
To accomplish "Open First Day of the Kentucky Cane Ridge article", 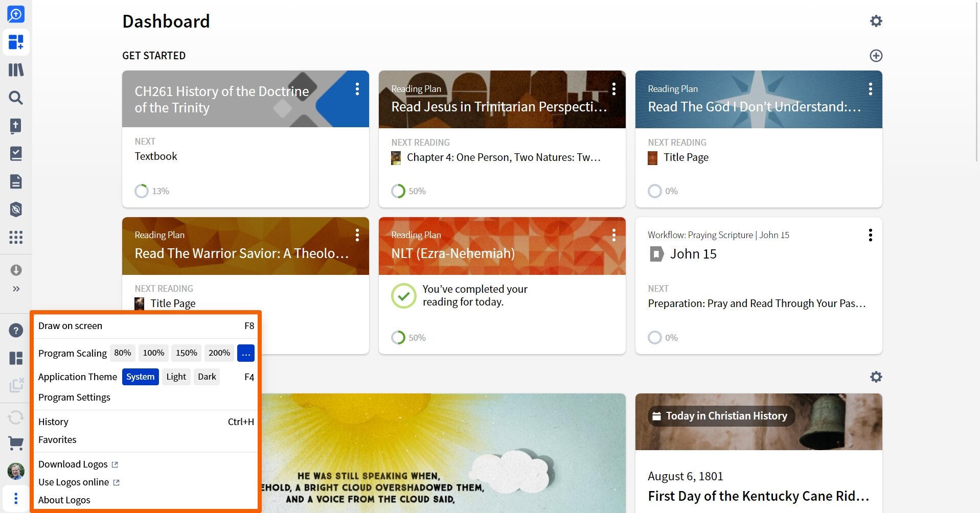I will pyautogui.click(x=759, y=496).
